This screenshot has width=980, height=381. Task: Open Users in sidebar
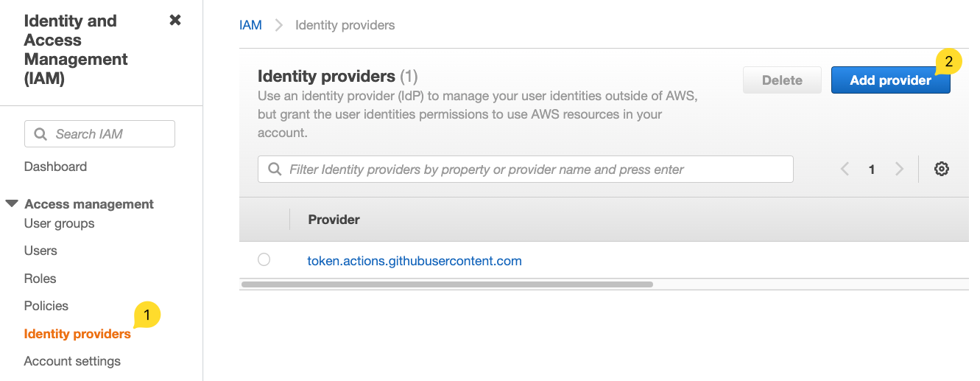(x=40, y=251)
